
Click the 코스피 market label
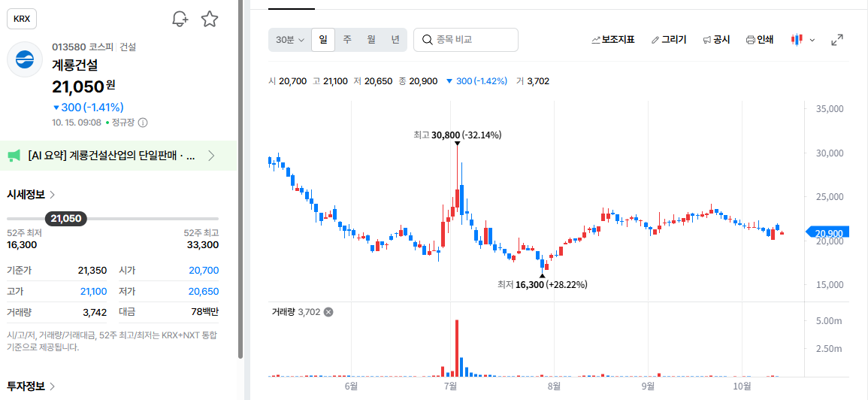[102, 47]
